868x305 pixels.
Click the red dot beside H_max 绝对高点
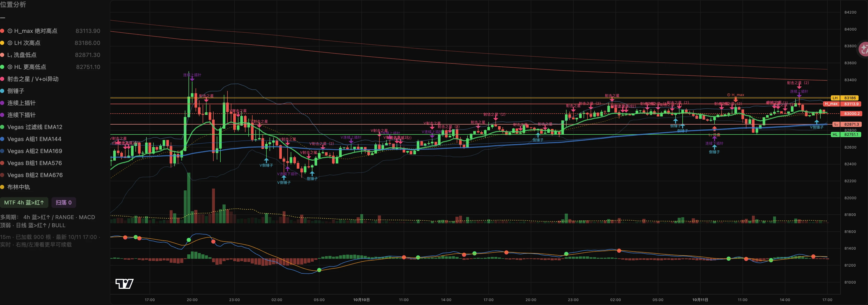pos(2,31)
